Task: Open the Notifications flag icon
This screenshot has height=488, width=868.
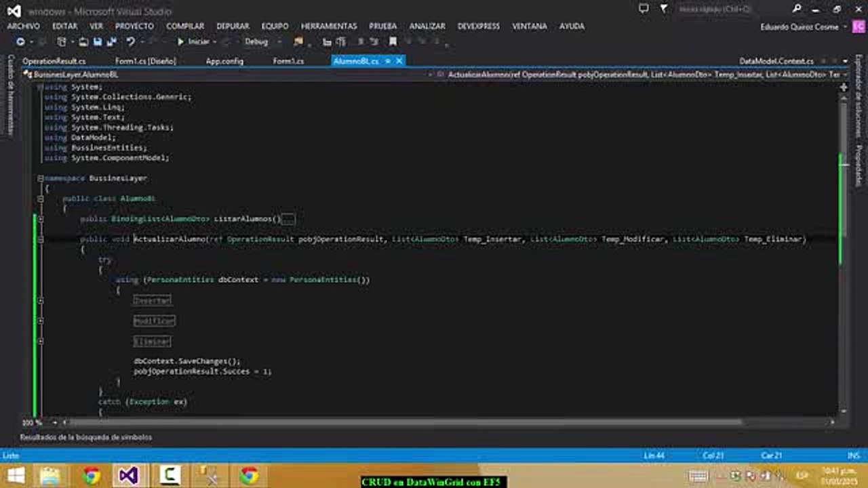Action: point(665,9)
